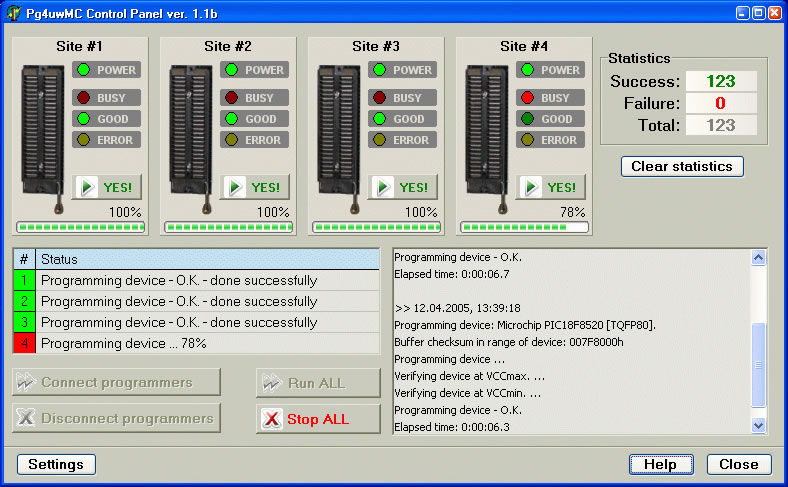
Task: Click the Site #1 POWER LED indicator
Action: [x=83, y=69]
